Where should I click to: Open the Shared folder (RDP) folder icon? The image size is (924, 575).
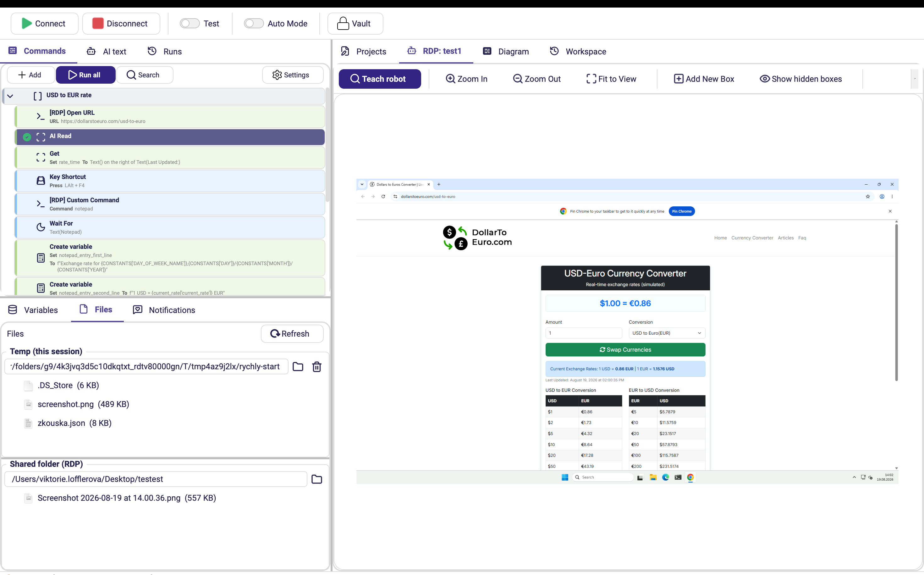point(317,479)
